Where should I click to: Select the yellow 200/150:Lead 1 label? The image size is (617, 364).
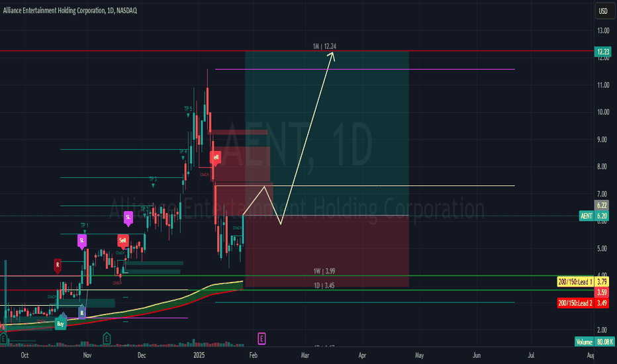coord(583,282)
